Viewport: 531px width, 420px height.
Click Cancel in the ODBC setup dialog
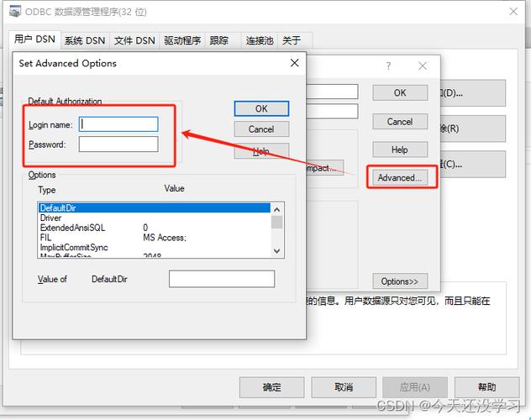pyautogui.click(x=400, y=122)
